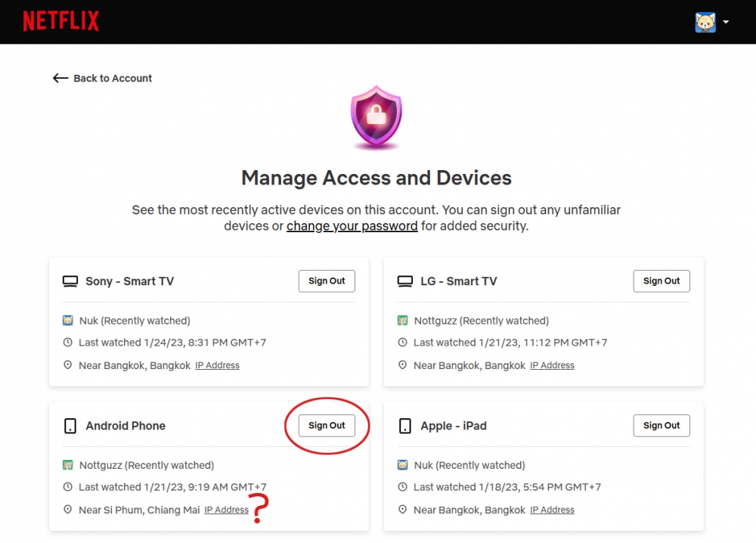Image resolution: width=756 pixels, height=543 pixels.
Task: Click the Apple iPad device icon
Action: [x=405, y=426]
